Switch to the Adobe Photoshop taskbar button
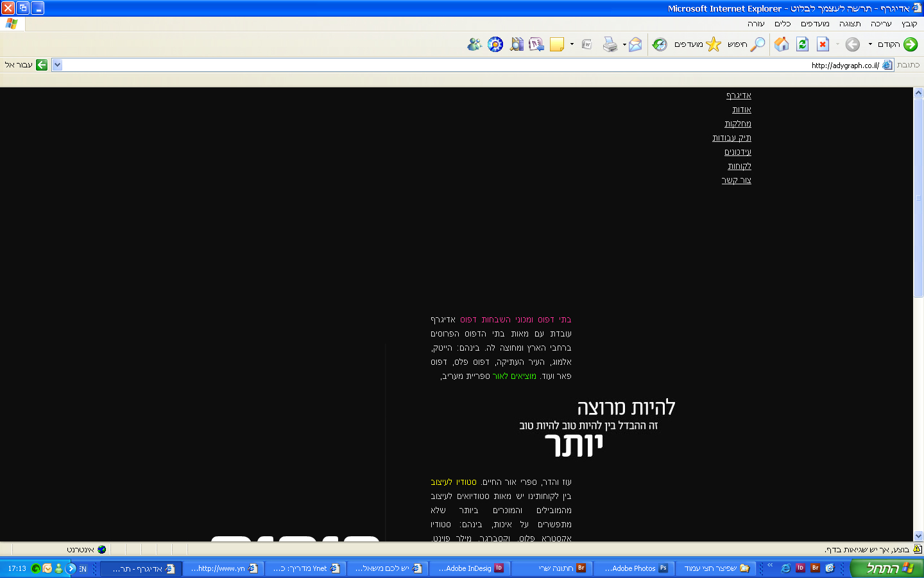The width and height of the screenshot is (924, 578). [x=633, y=568]
